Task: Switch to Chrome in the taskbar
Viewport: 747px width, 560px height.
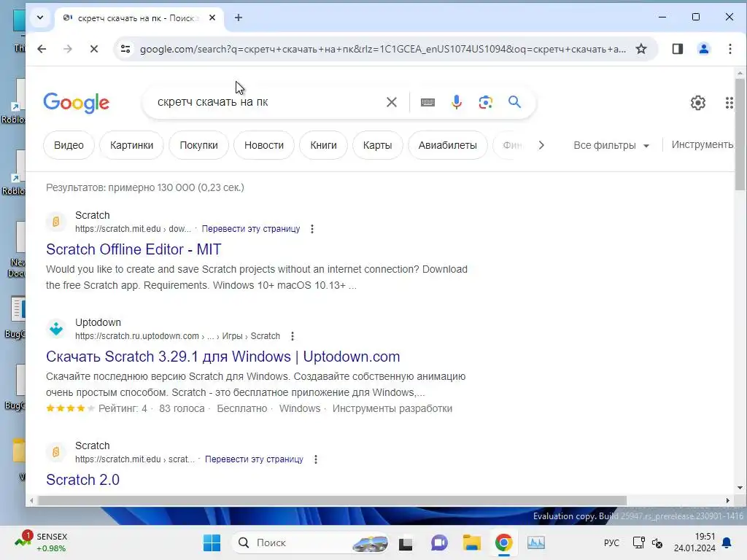Action: (503, 542)
